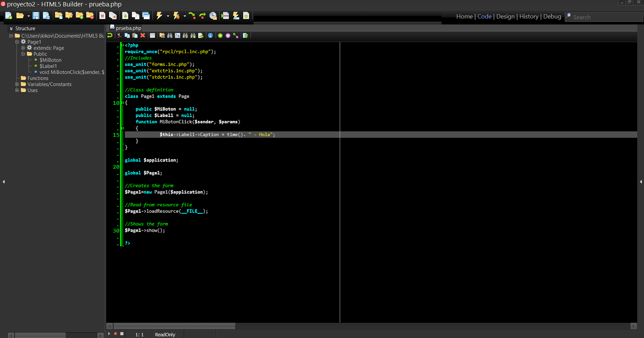Click the red X Delete icon in editor toolbar
This screenshot has height=338, width=644.
[x=142, y=35]
